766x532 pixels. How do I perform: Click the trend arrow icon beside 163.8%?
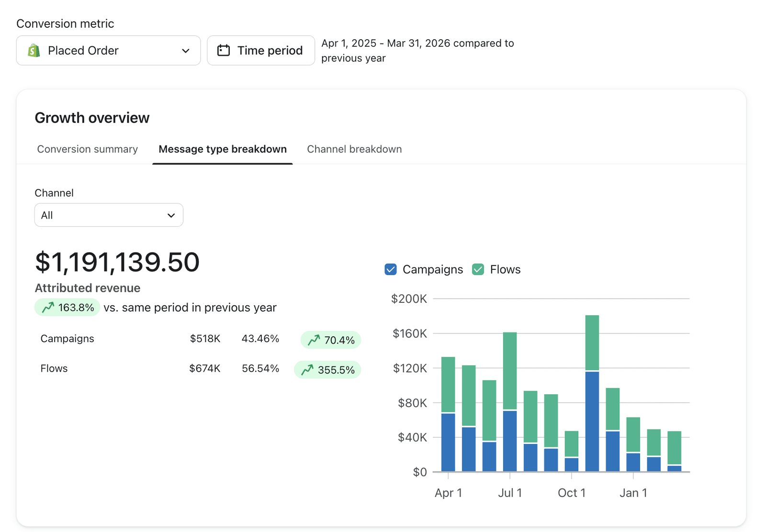tap(48, 308)
